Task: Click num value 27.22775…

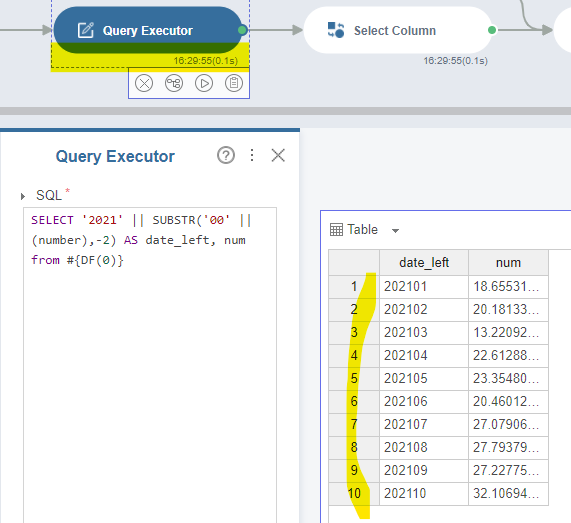Action: click(508, 470)
